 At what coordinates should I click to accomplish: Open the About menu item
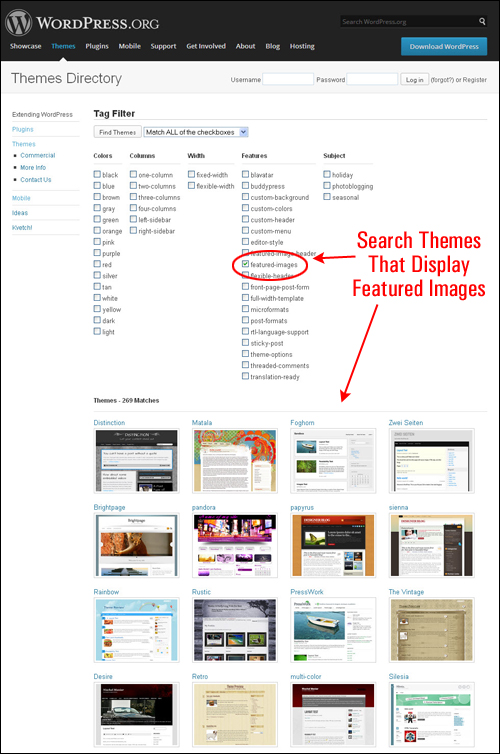click(x=245, y=46)
